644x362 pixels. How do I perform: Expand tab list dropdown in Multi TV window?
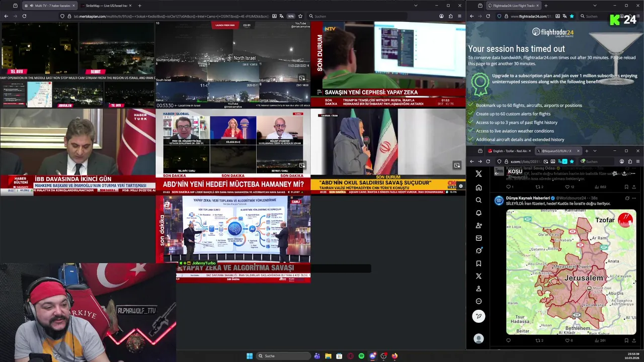pyautogui.click(x=416, y=6)
